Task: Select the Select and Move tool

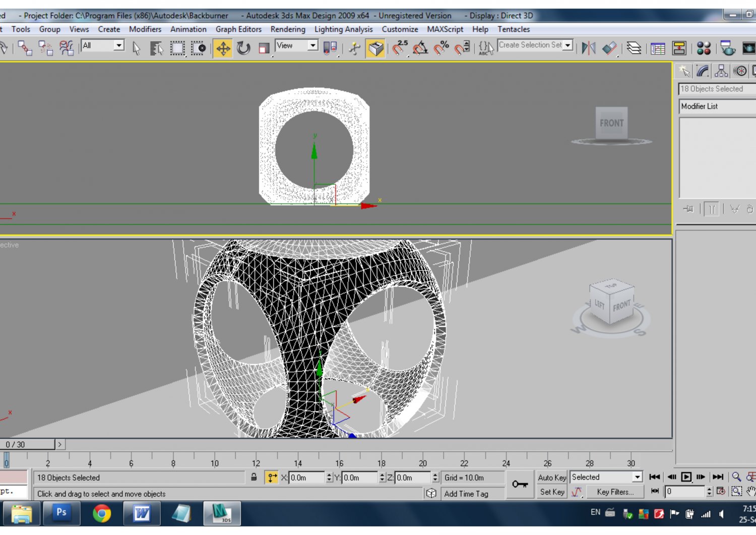Action: pyautogui.click(x=222, y=48)
